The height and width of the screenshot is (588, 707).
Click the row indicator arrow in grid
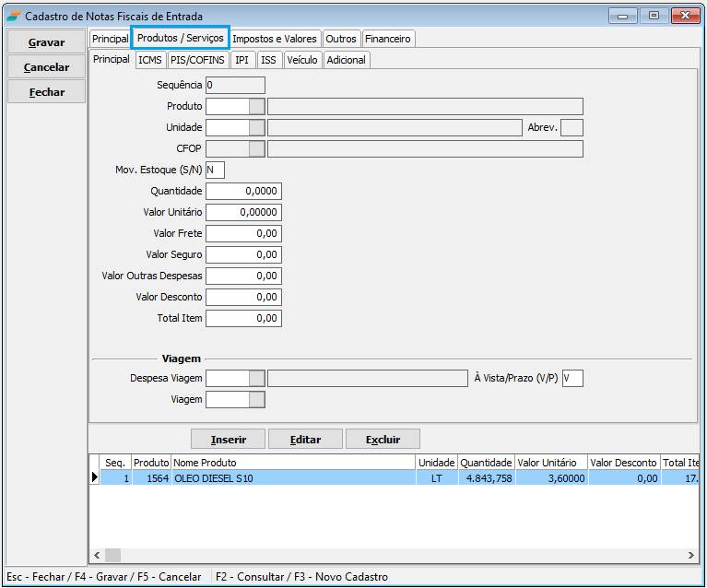[x=94, y=477]
